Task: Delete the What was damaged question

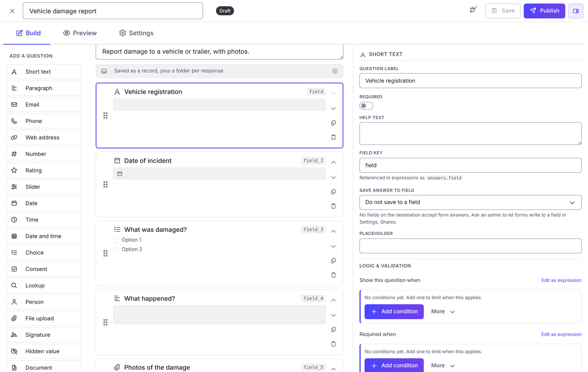Action: tap(334, 275)
